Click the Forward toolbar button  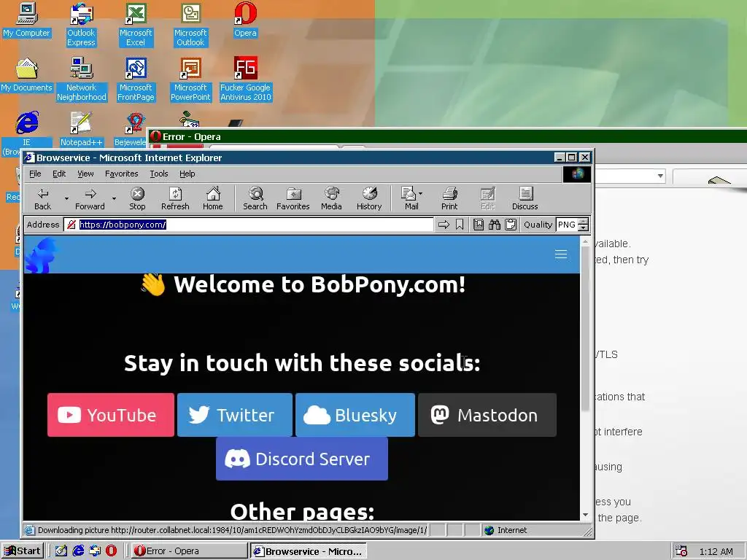click(90, 198)
